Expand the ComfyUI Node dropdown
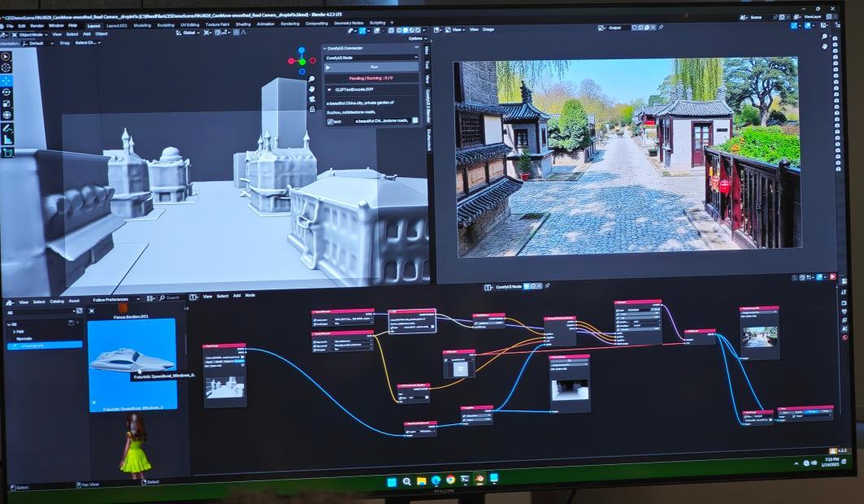The height and width of the screenshot is (504, 864). [x=372, y=58]
